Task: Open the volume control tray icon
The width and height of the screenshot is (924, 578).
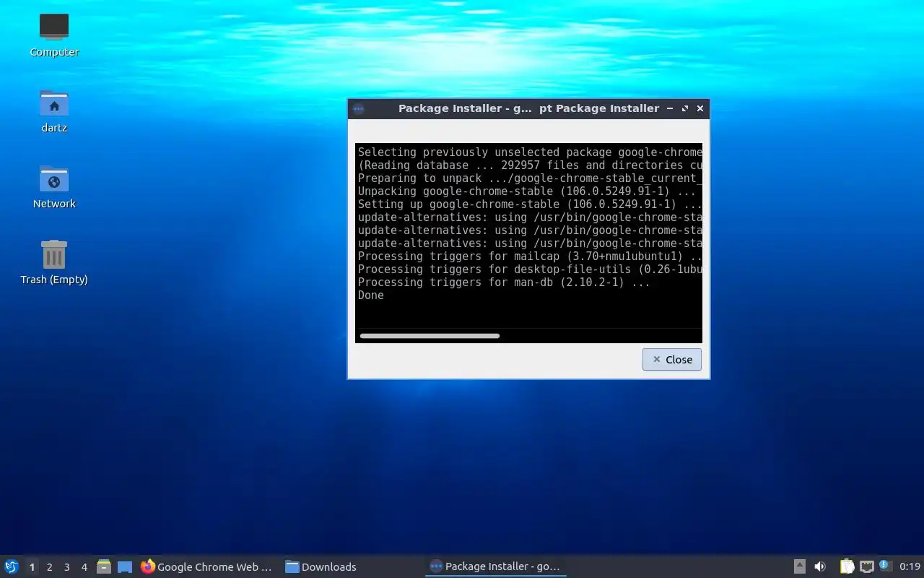Action: [x=820, y=566]
